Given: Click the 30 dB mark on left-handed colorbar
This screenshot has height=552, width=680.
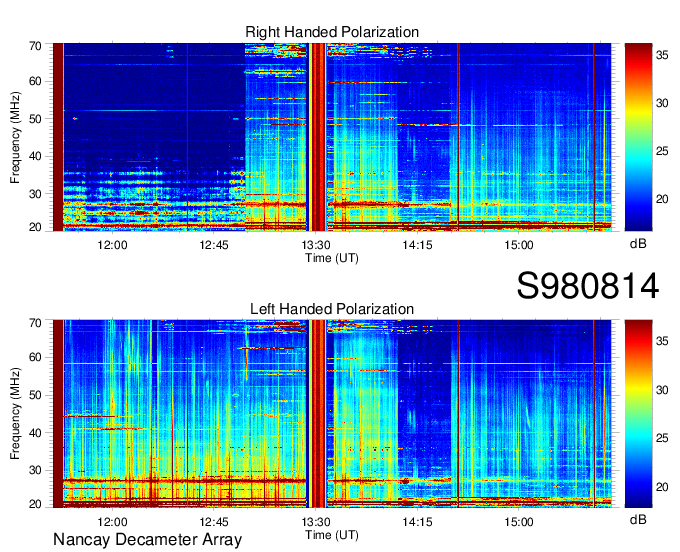Looking at the screenshot, I should (662, 390).
